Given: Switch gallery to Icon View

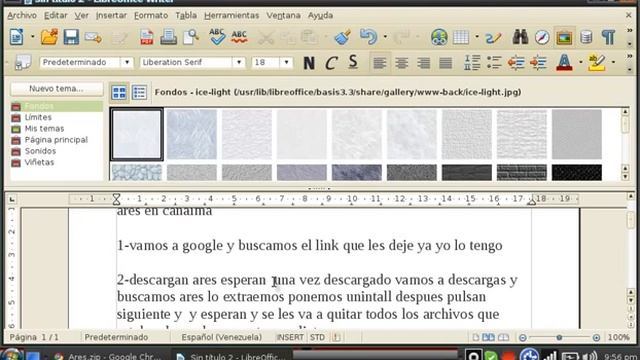Looking at the screenshot, I should click(x=119, y=93).
